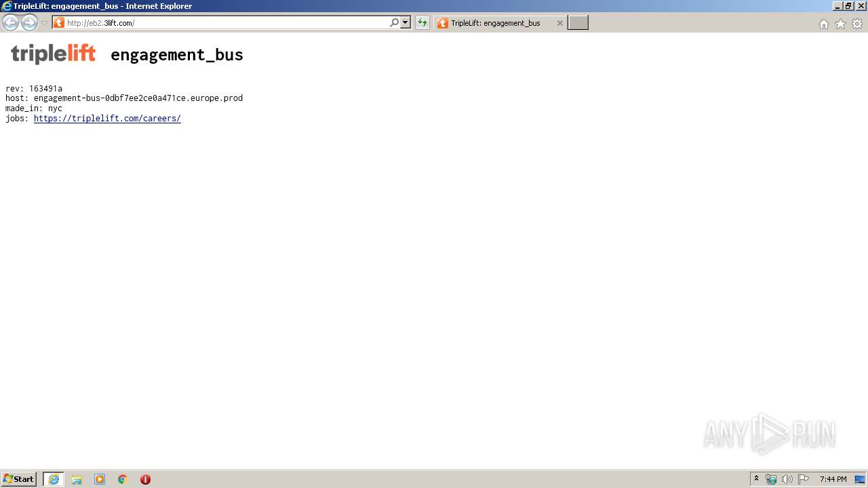Restore down the Internet Explorer window
Viewport: 868px width, 488px height.
(x=848, y=6)
